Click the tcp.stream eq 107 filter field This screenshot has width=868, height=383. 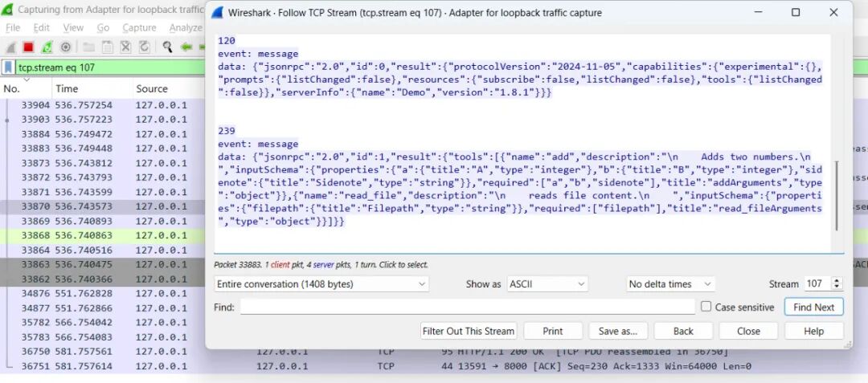pos(109,67)
